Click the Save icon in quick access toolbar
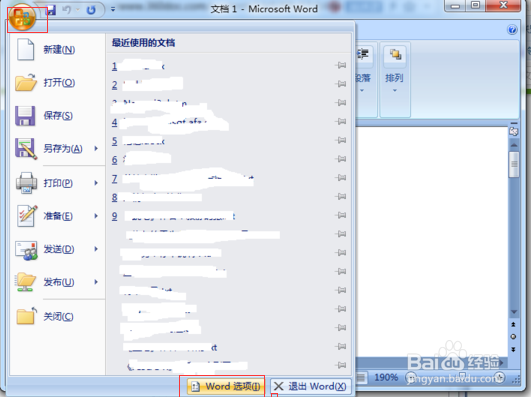This screenshot has height=397, width=531. coord(50,10)
